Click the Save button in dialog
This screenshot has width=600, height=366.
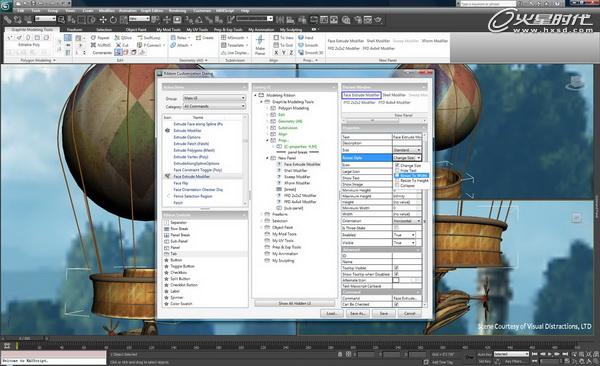click(x=383, y=314)
